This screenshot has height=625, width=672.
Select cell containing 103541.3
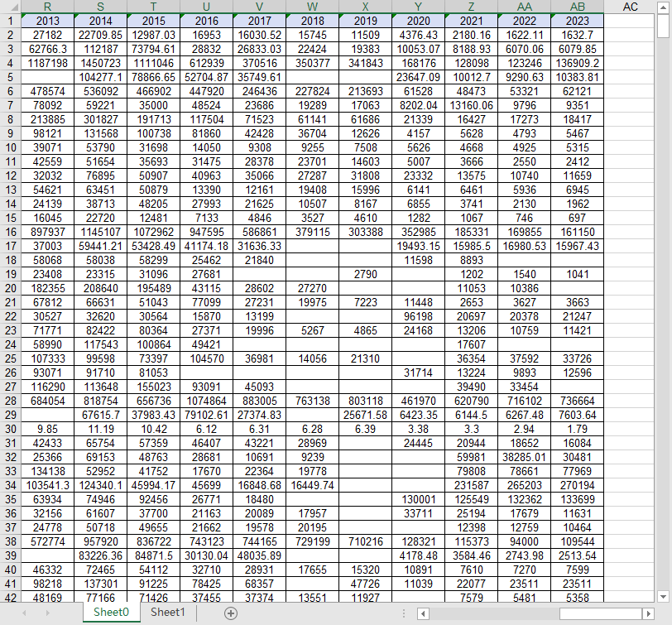click(x=47, y=485)
